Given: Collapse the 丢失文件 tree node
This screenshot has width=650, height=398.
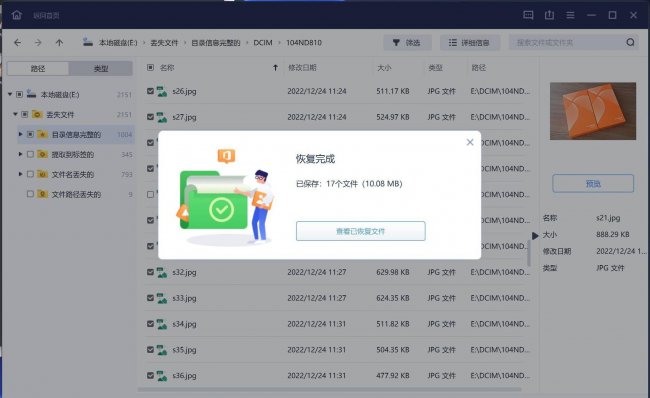Looking at the screenshot, I should [x=15, y=114].
